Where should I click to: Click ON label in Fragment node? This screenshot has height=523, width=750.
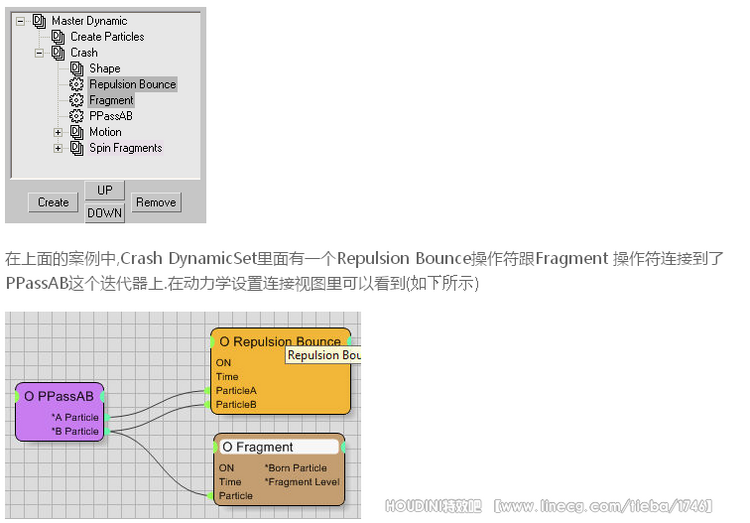[226, 468]
